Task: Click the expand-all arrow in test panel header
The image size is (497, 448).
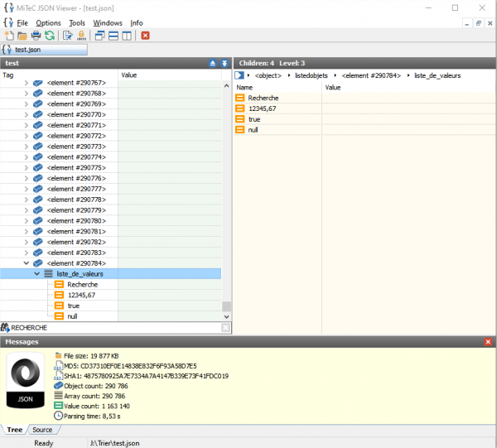Action: [x=224, y=64]
